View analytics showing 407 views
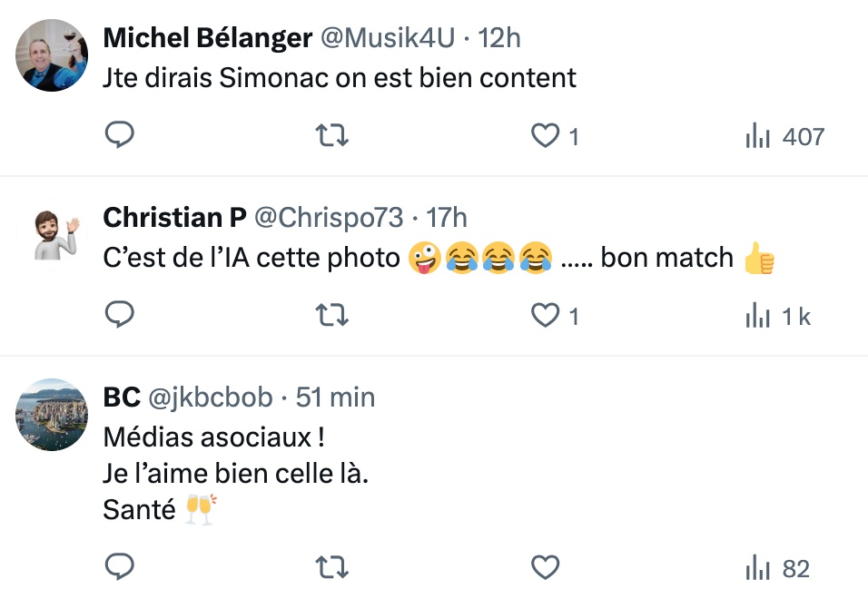This screenshot has width=868, height=599. [784, 136]
